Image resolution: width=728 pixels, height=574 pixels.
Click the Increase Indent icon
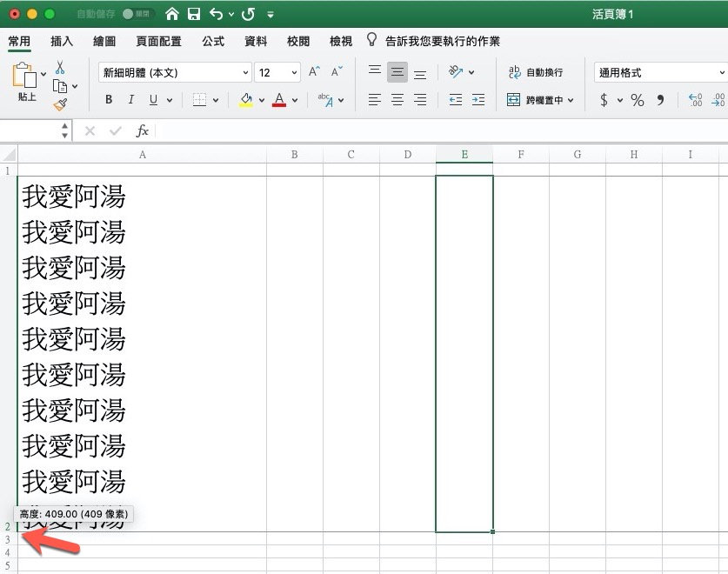coord(478,100)
